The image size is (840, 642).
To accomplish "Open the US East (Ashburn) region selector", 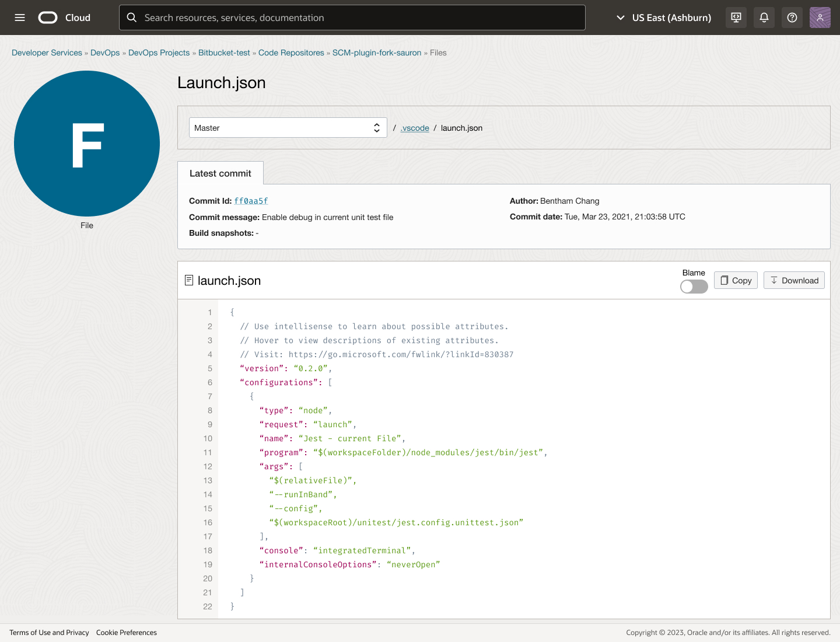I will (664, 18).
